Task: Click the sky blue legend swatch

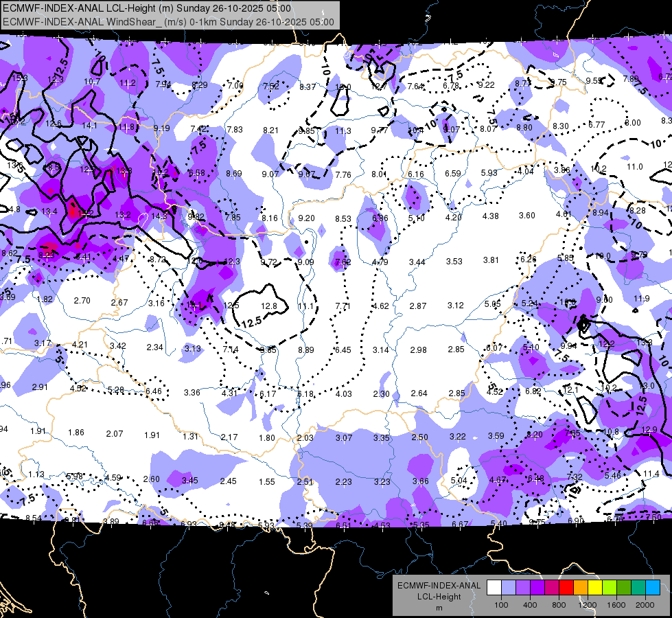Action: click(x=653, y=588)
